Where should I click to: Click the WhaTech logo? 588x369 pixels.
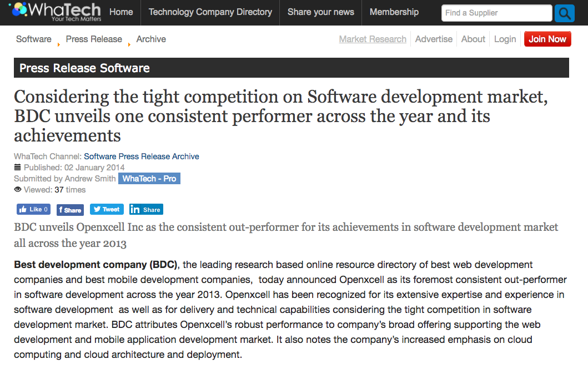tap(54, 12)
